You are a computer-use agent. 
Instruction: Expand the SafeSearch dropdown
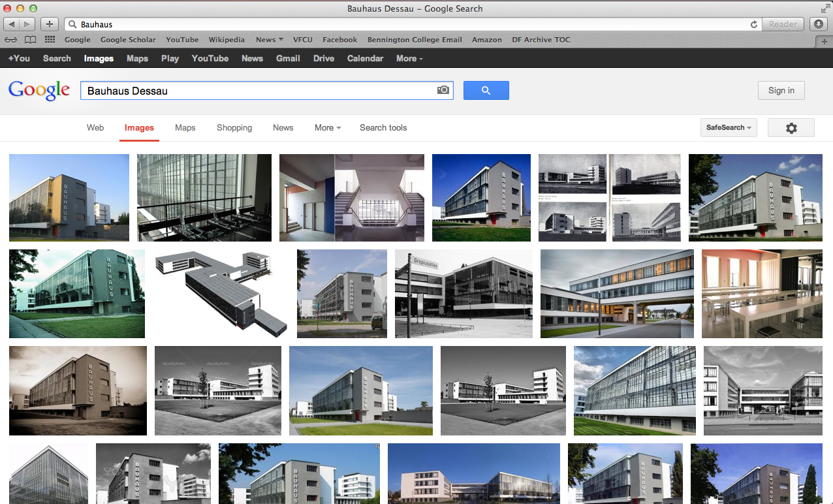click(x=728, y=128)
